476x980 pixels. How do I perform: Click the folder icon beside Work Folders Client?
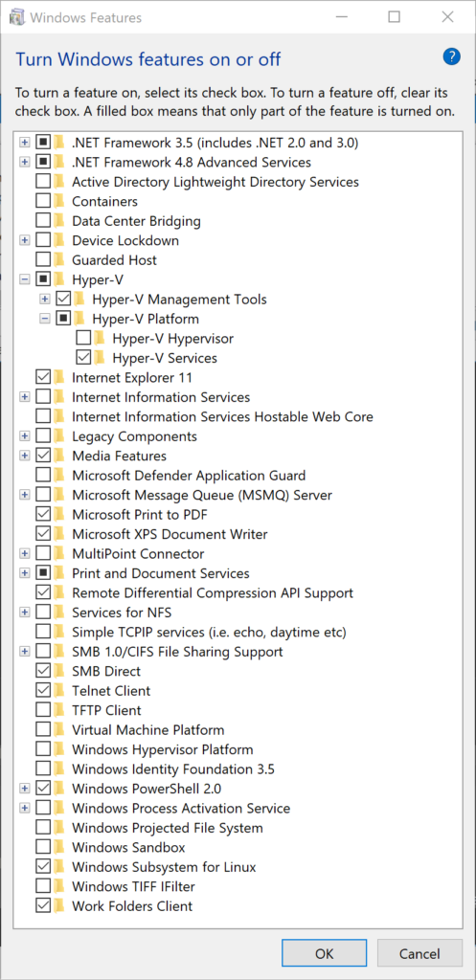[59, 906]
